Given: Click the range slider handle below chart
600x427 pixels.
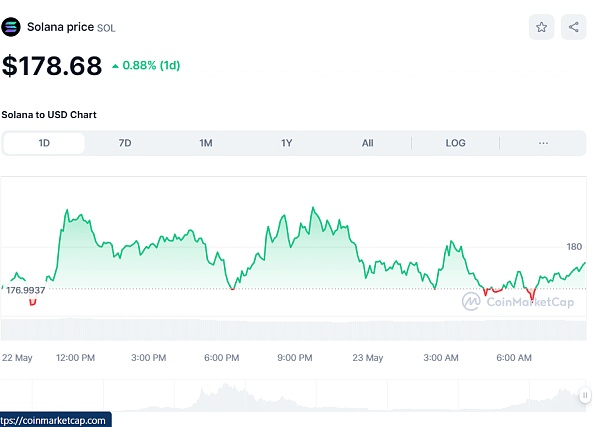Looking at the screenshot, I should point(585,396).
